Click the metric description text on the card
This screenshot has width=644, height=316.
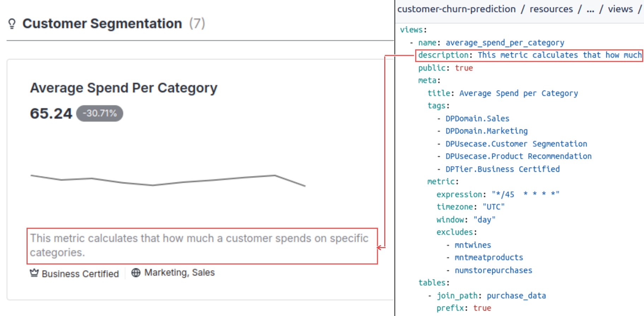click(x=199, y=245)
